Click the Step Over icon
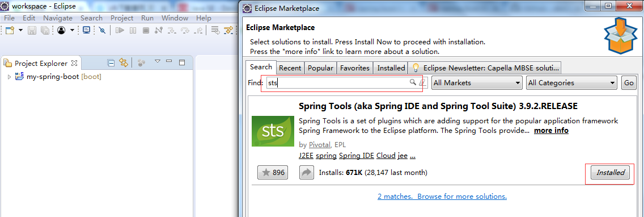 185,30
